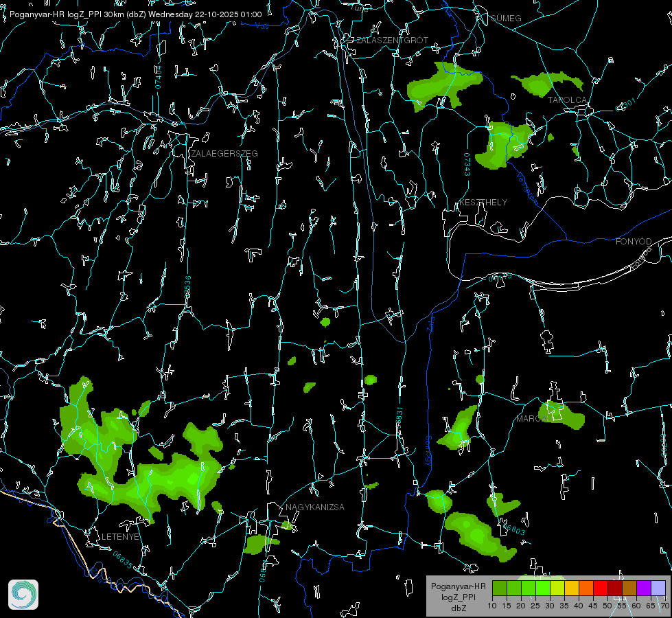Select the yellow 35–40 dBZ swatch
This screenshot has height=618, width=672.
pos(572,588)
